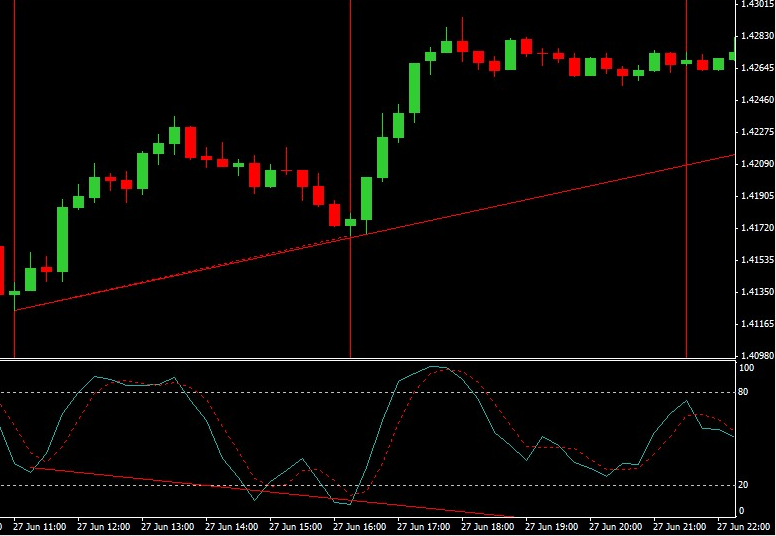Select the falling red trendline in the stochastic window
This screenshot has width=776, height=536.
272,491
